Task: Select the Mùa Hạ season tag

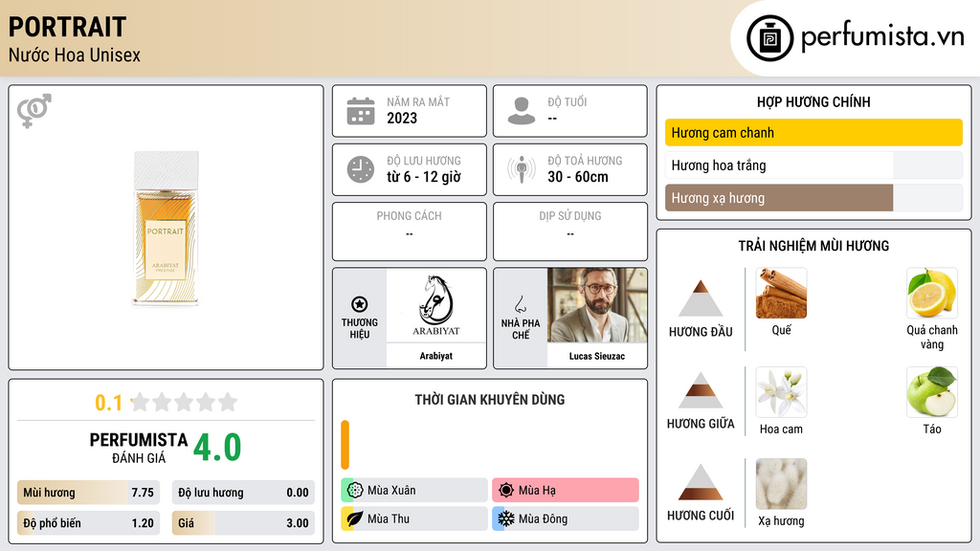Action: pos(566,491)
